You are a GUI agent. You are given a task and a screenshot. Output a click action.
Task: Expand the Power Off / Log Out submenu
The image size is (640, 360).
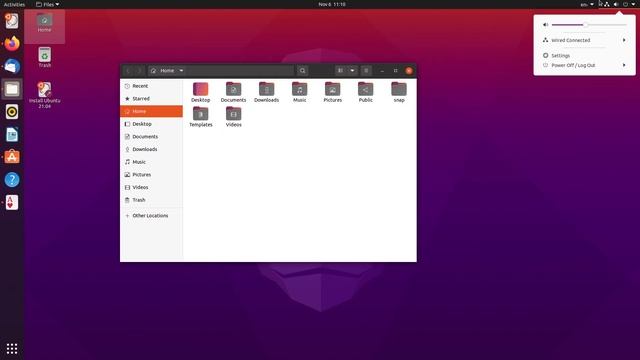(624, 65)
